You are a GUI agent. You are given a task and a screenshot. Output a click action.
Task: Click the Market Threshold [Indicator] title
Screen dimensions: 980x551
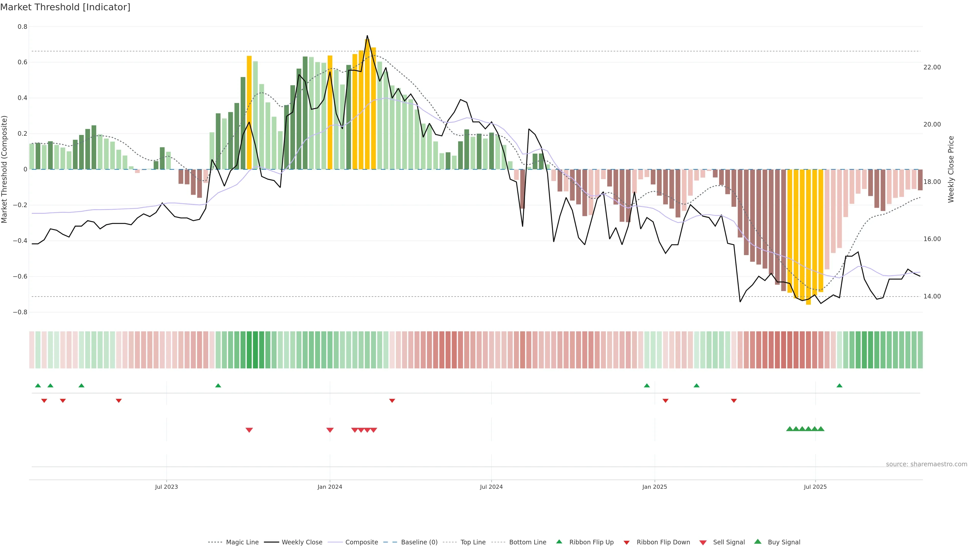point(65,7)
